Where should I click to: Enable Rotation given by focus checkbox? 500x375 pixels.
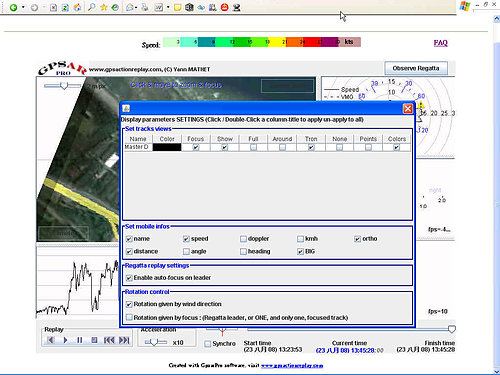click(129, 317)
